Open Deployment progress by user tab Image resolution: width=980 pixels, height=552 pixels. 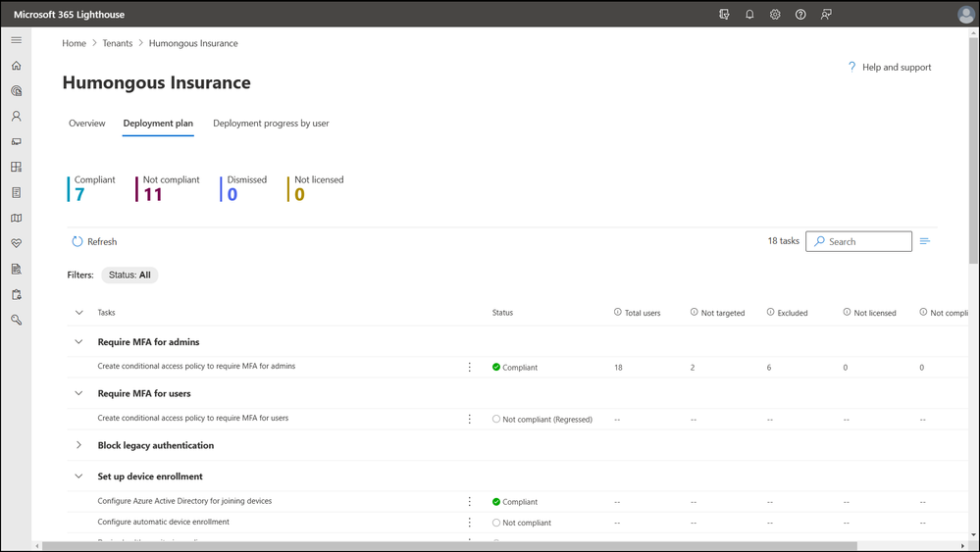point(271,124)
